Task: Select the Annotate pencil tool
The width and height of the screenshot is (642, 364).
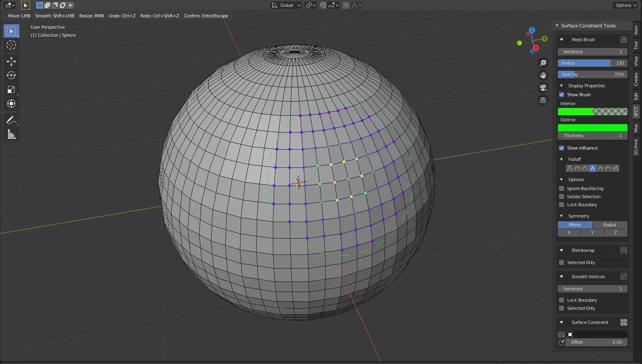Action: tap(11, 121)
